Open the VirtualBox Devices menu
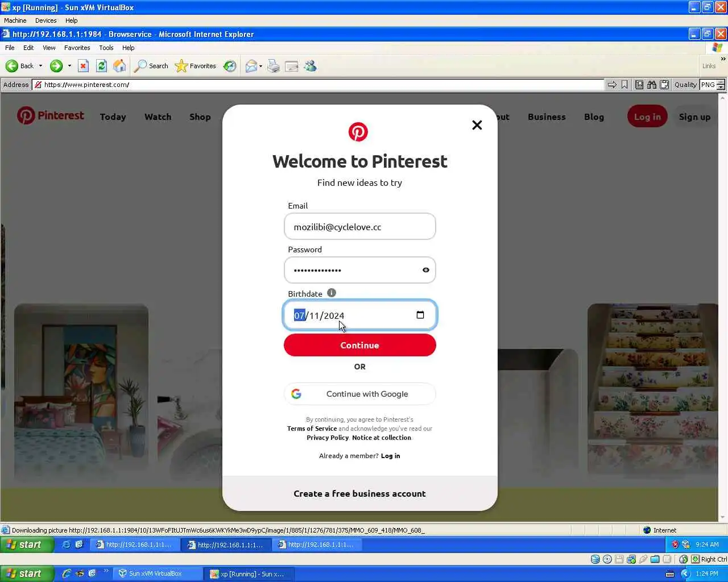 [x=45, y=20]
